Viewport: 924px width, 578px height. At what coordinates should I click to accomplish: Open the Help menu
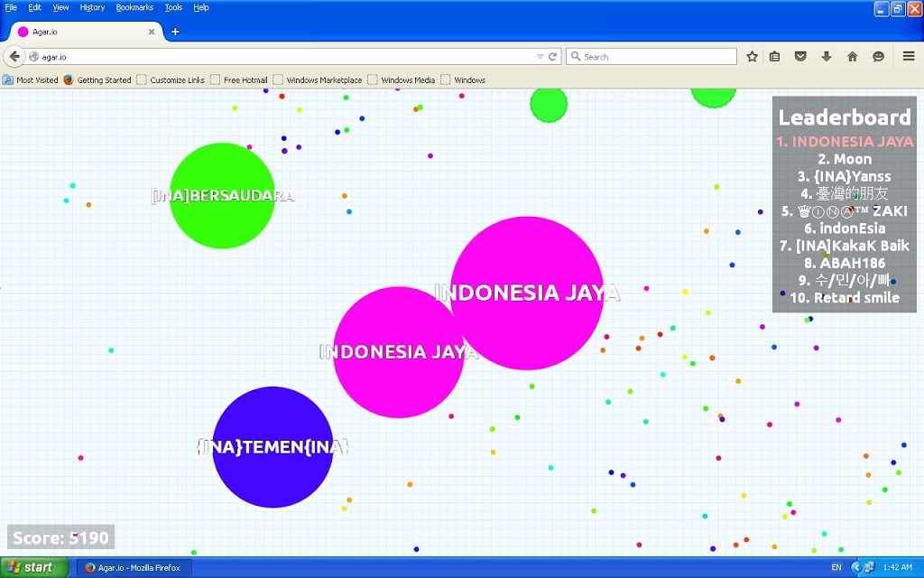pos(201,7)
